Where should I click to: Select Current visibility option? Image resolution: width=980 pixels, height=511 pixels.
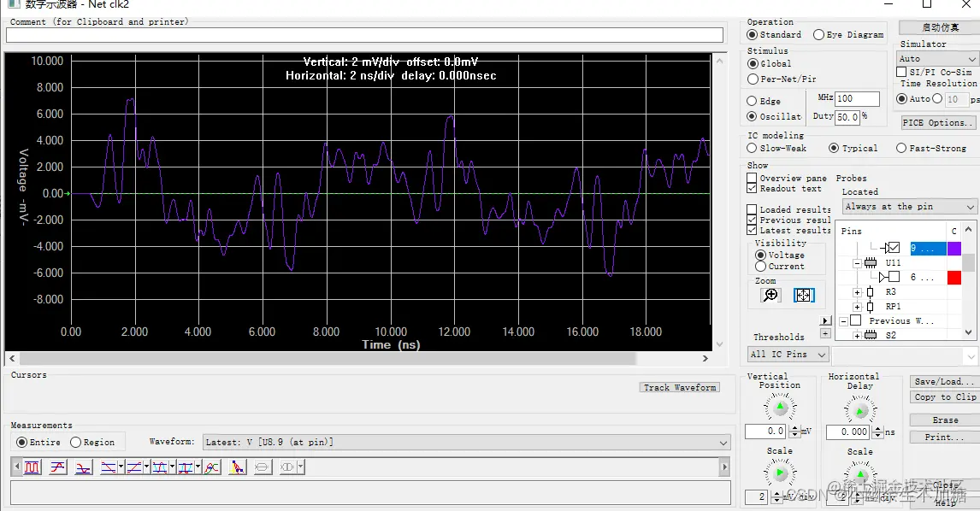coord(760,266)
